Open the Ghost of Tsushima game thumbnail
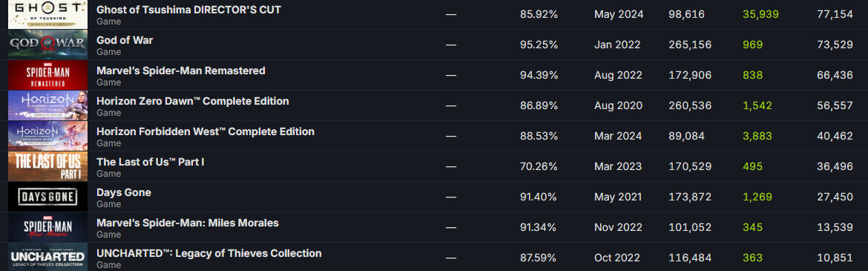 click(x=47, y=14)
